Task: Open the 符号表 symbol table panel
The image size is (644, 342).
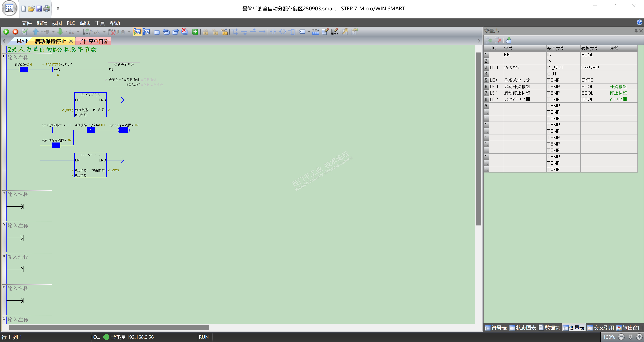Action: [x=496, y=328]
